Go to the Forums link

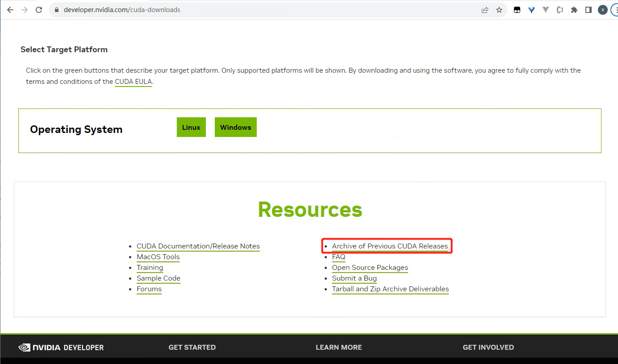149,289
